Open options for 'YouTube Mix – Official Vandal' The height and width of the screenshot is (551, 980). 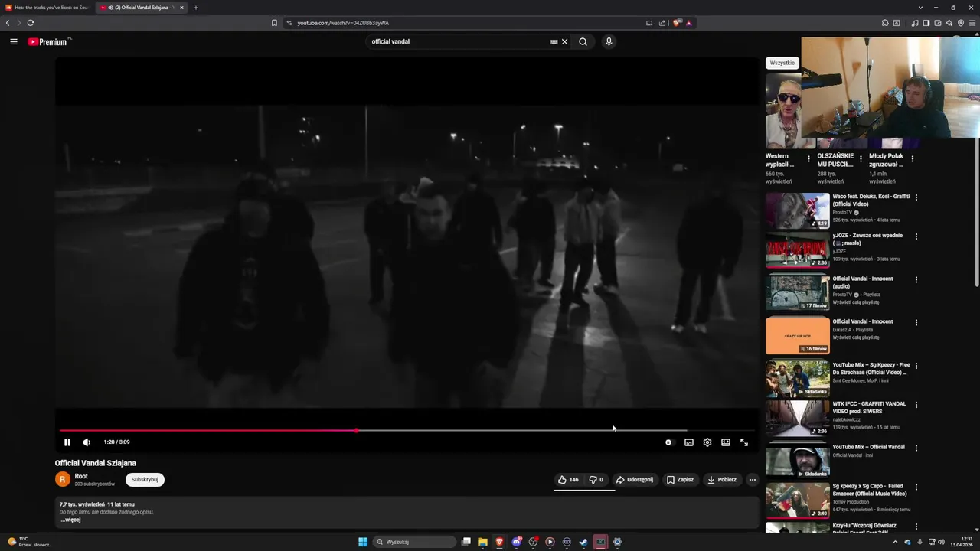(916, 448)
